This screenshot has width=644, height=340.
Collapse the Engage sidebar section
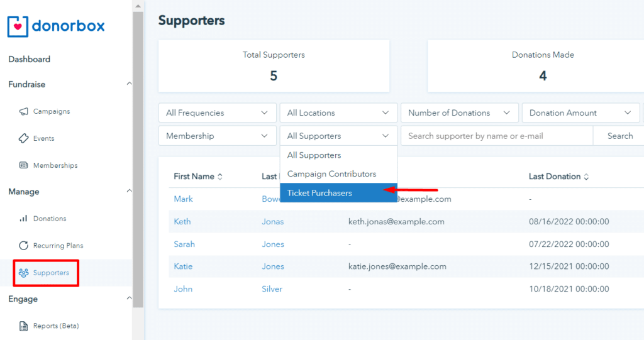[129, 299]
